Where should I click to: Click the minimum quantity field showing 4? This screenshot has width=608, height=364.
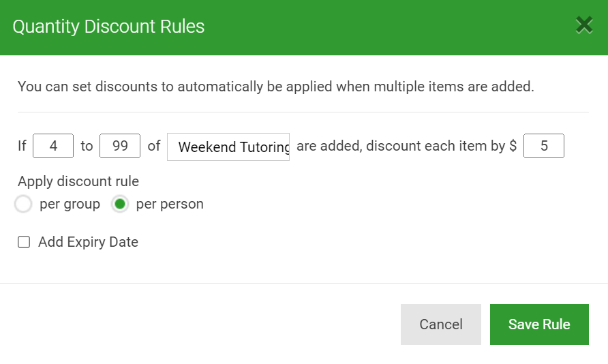53,146
